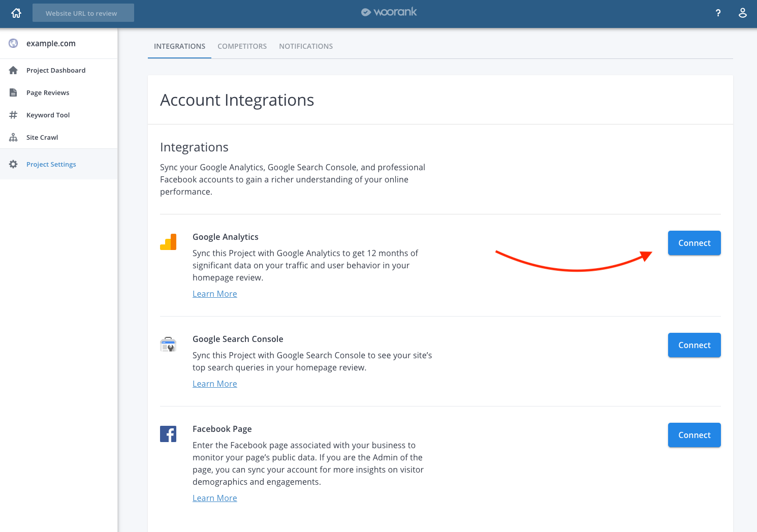
Task: Open Site Crawl in the sidebar
Action: 59,137
